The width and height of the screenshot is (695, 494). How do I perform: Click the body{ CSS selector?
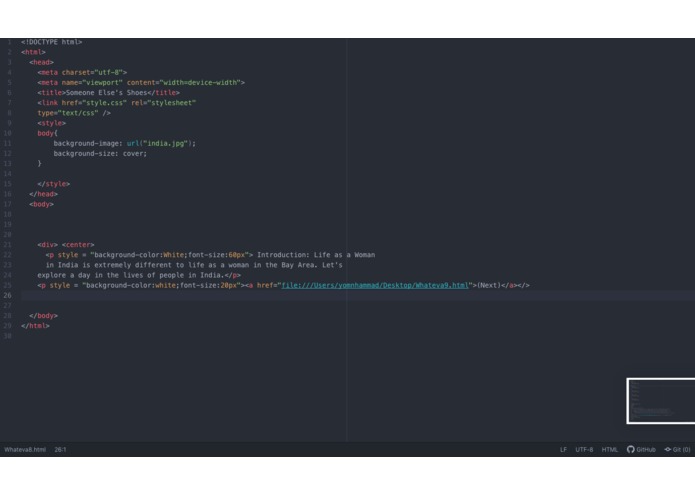47,133
